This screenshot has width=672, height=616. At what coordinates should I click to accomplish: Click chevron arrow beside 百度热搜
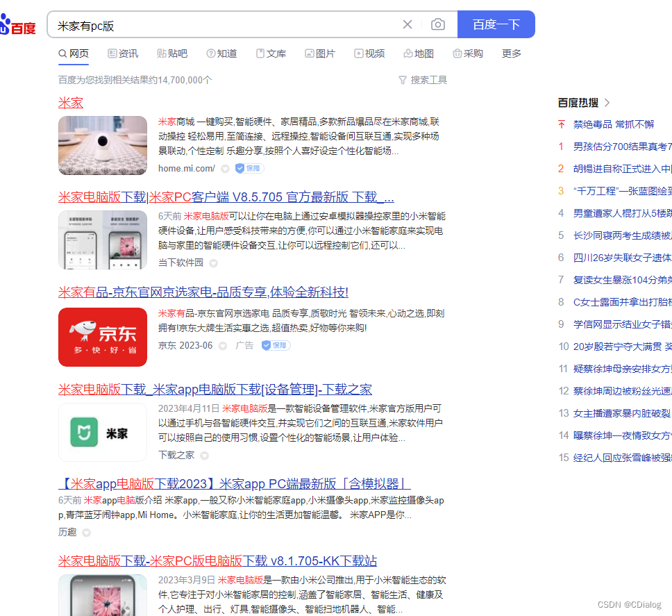[607, 103]
